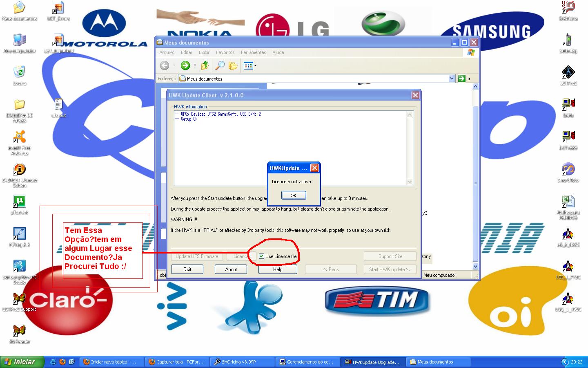
Task: Open the About button in HWK Update Client
Action: pos(231,269)
